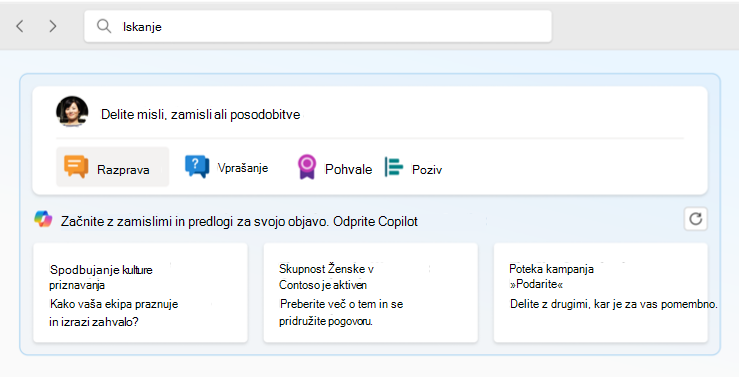
Task: Click the colorful Copilot logo
Action: (43, 219)
